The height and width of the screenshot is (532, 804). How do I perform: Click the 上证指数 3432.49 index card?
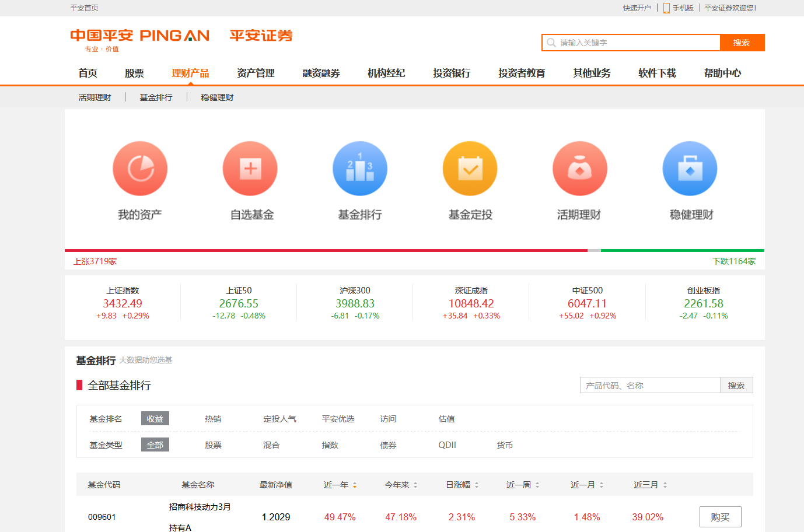click(123, 303)
